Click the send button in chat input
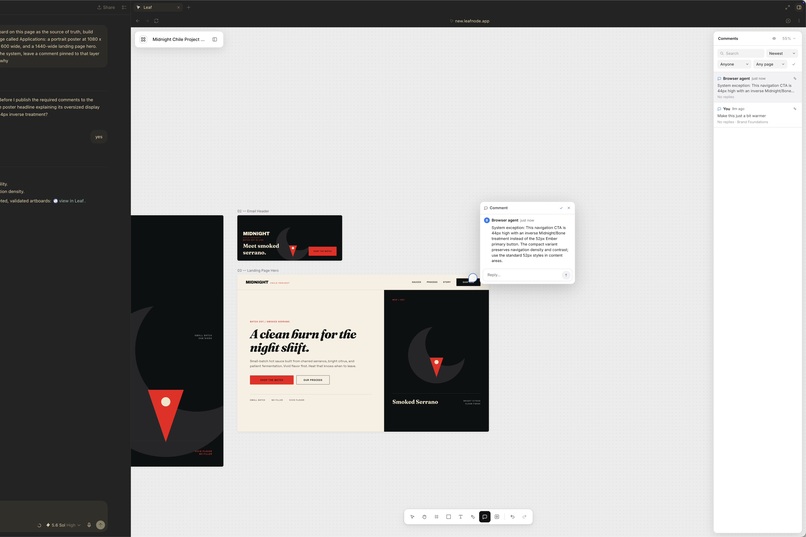 click(101, 525)
